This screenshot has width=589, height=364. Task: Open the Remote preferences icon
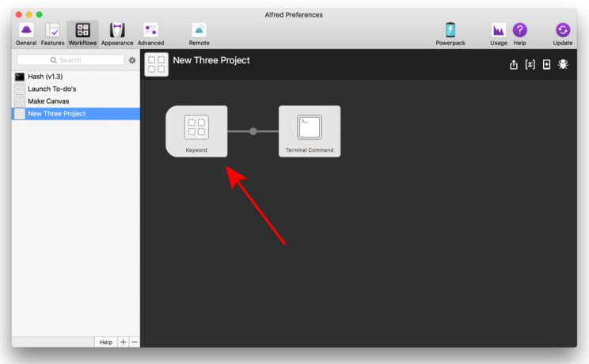coord(199,33)
